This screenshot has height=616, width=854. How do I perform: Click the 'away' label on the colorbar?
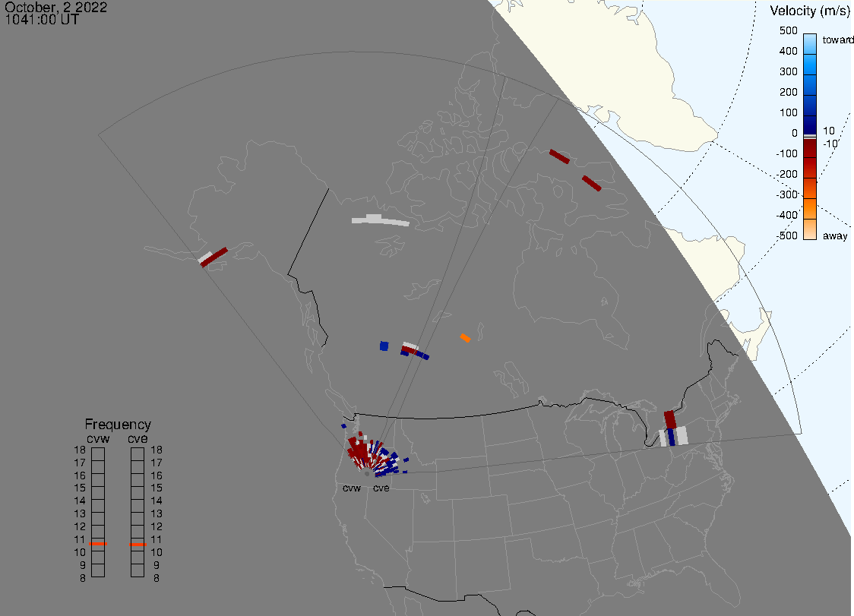[x=835, y=235]
